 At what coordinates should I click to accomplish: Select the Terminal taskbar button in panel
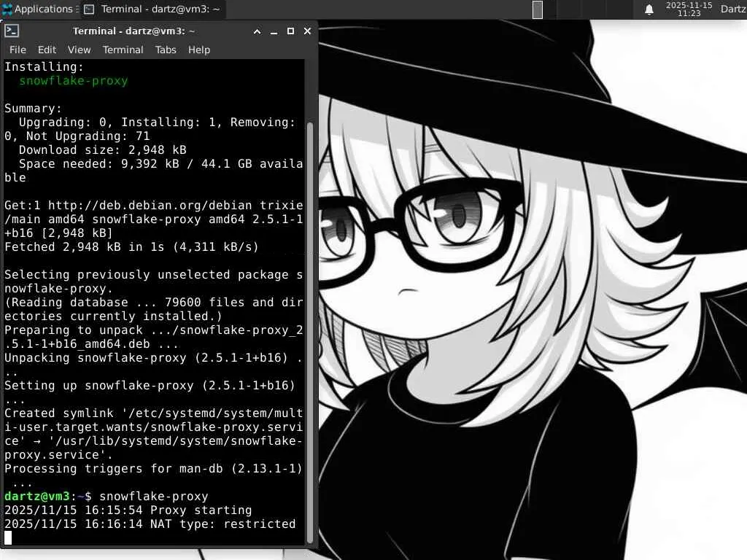152,9
